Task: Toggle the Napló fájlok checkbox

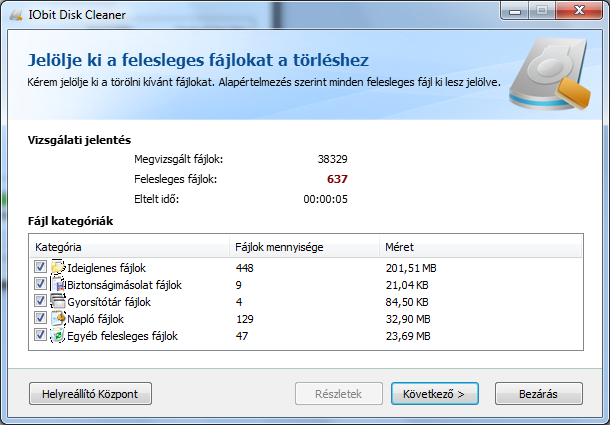Action: pyautogui.click(x=40, y=318)
